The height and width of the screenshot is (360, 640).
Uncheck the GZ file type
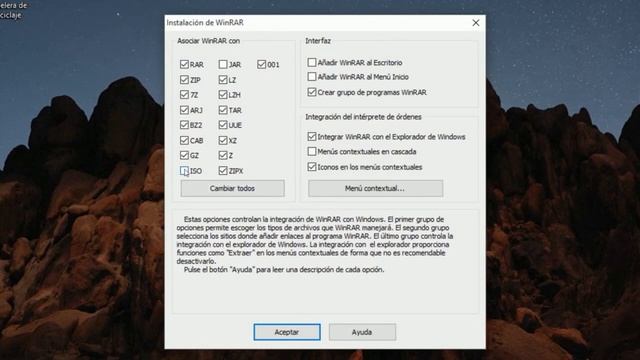(x=184, y=156)
